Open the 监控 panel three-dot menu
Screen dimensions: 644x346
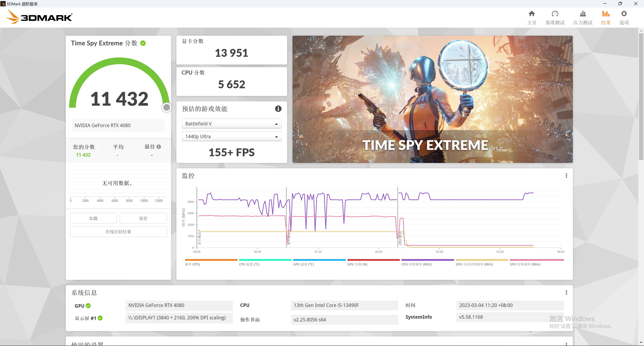[566, 176]
